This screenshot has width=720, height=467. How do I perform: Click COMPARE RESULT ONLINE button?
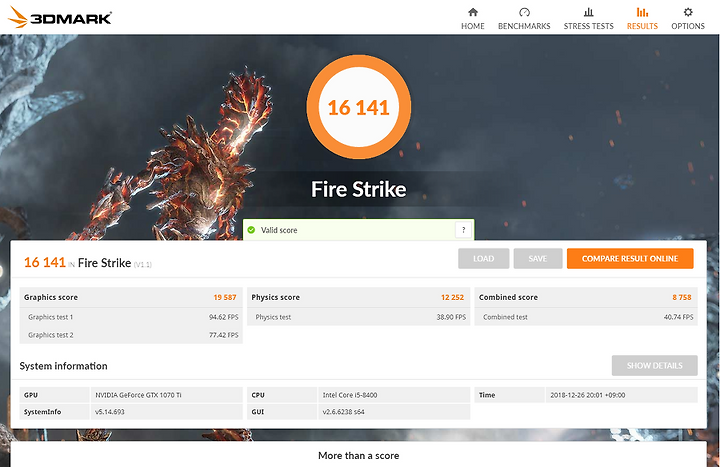pos(630,259)
